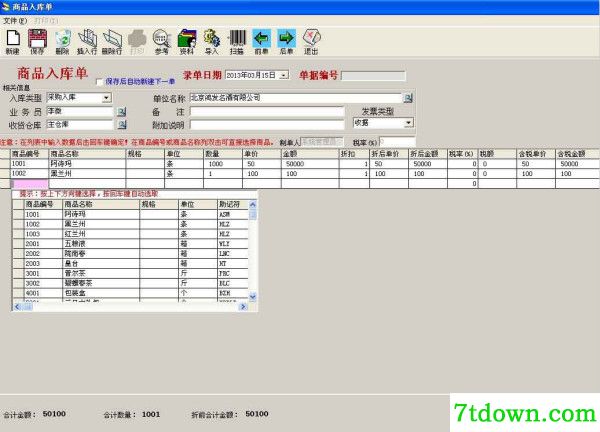The image size is (600, 432).
Task: Click the 商品编号 cell 1001 in order grid
Action: pos(29,164)
